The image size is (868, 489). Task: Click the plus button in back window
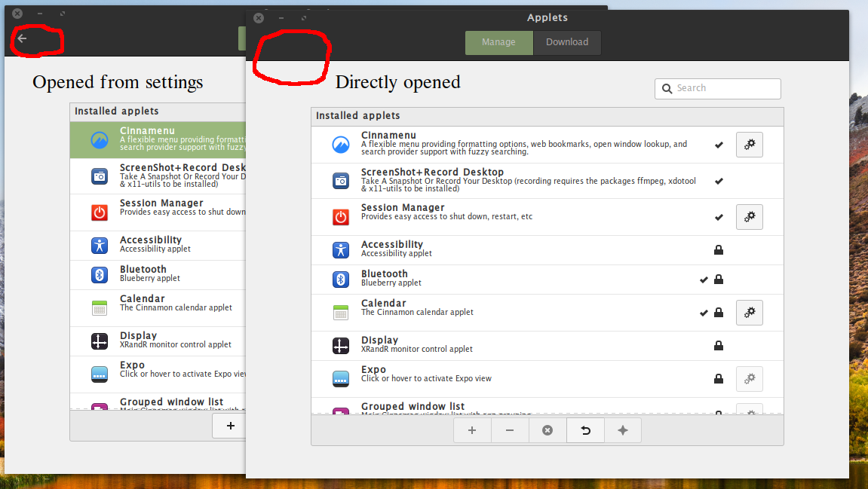tap(230, 426)
